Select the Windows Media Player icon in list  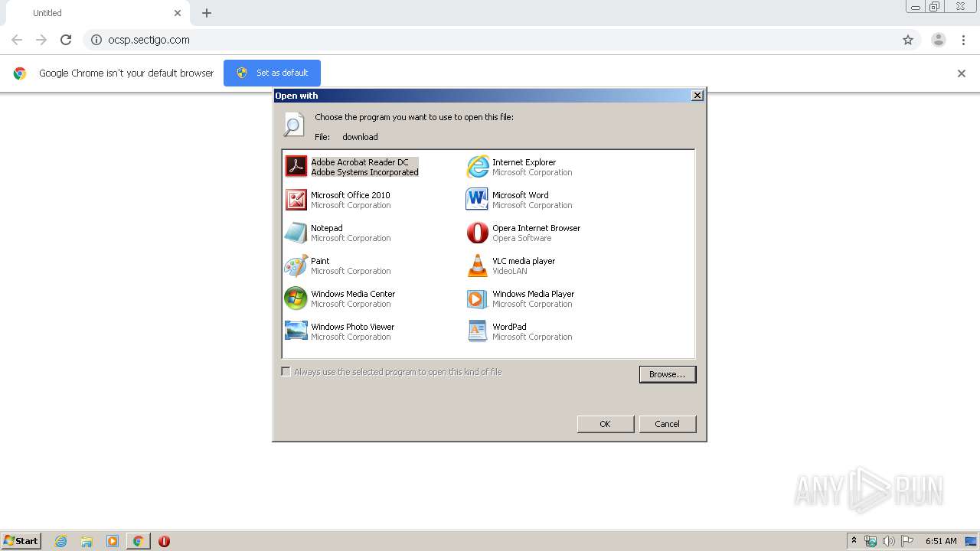click(477, 298)
